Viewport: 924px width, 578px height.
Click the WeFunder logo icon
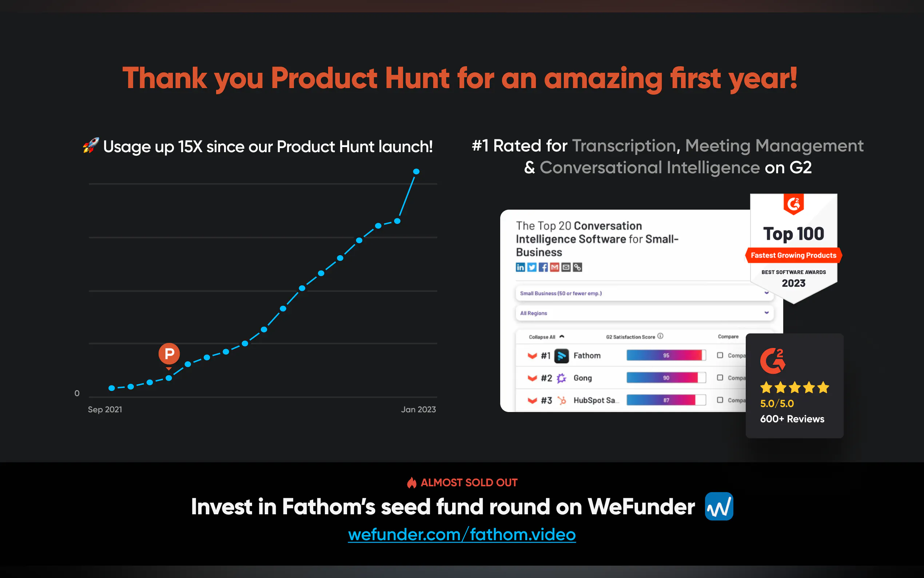coord(719,507)
